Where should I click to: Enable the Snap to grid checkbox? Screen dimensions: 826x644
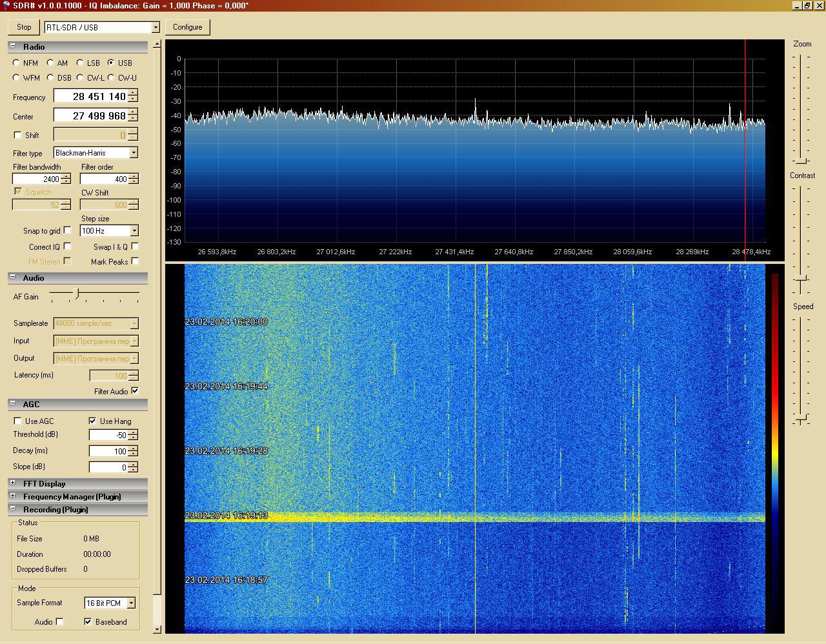coord(67,230)
